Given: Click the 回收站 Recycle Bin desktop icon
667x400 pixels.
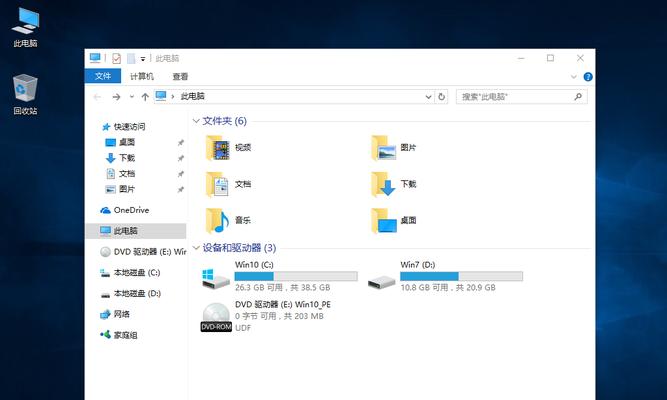Looking at the screenshot, I should click(x=25, y=88).
